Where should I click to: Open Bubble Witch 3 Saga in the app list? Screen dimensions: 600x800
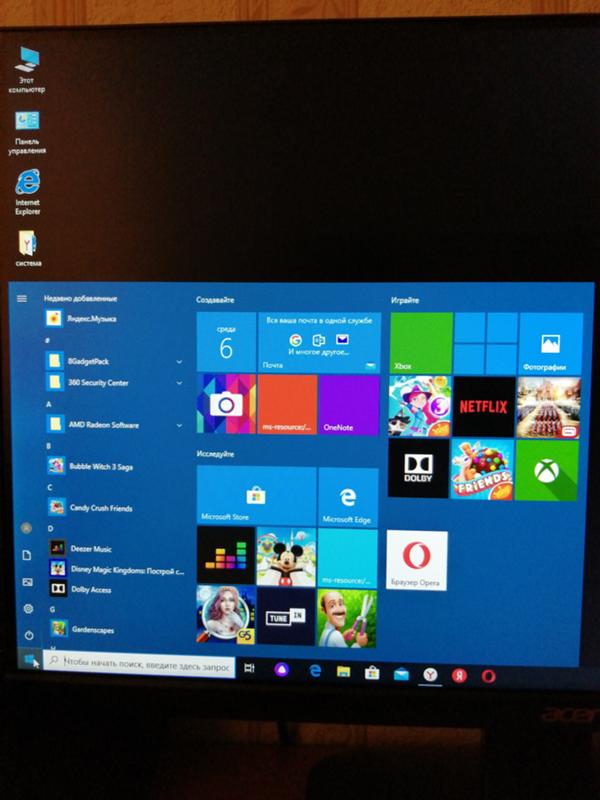pos(115,466)
